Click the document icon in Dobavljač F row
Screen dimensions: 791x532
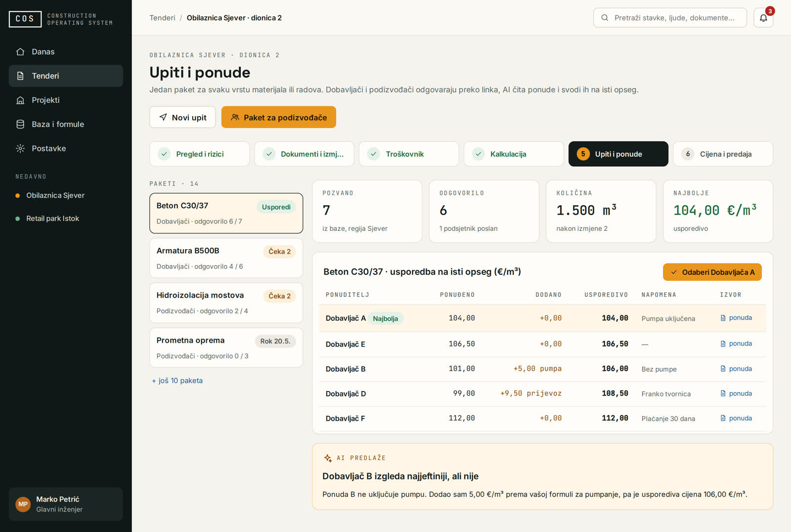coord(723,418)
